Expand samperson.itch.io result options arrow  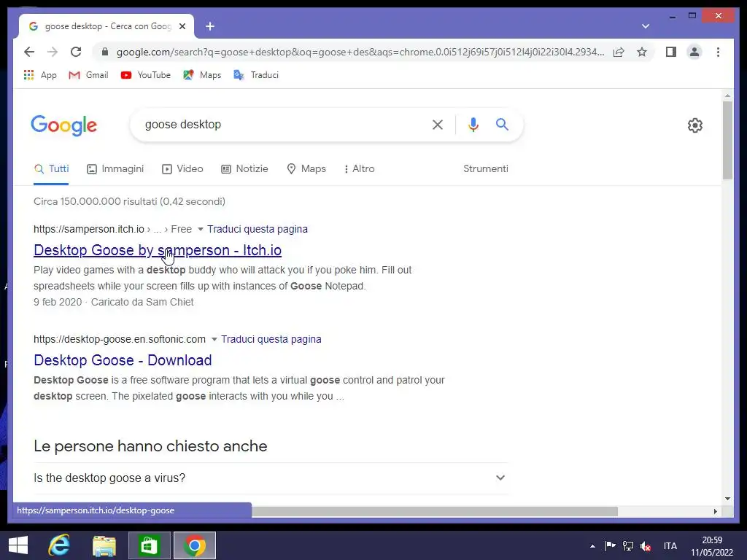tap(201, 230)
